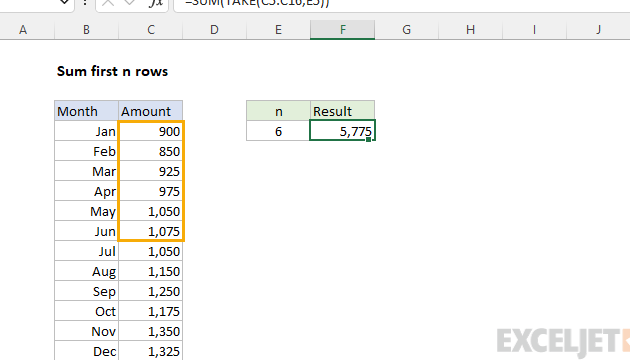Select the "Nov" month cell

click(x=86, y=331)
